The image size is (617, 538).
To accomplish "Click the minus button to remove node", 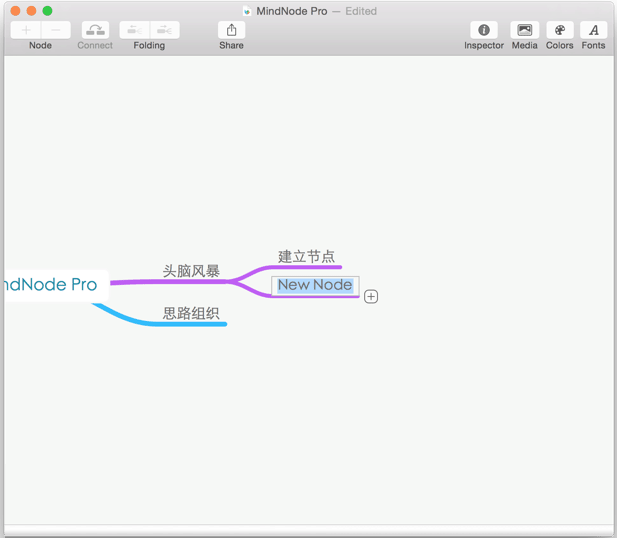I will pyautogui.click(x=55, y=30).
